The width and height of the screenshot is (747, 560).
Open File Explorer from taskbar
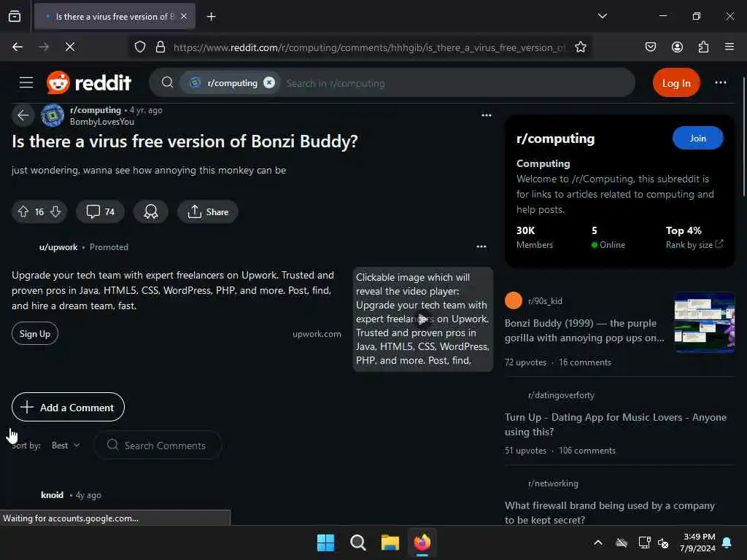click(x=390, y=542)
